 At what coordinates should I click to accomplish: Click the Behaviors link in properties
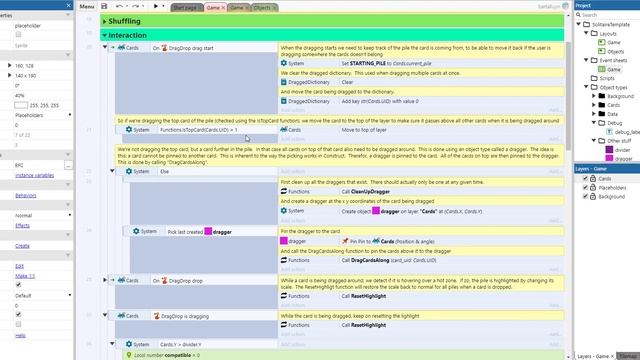pyautogui.click(x=26, y=196)
